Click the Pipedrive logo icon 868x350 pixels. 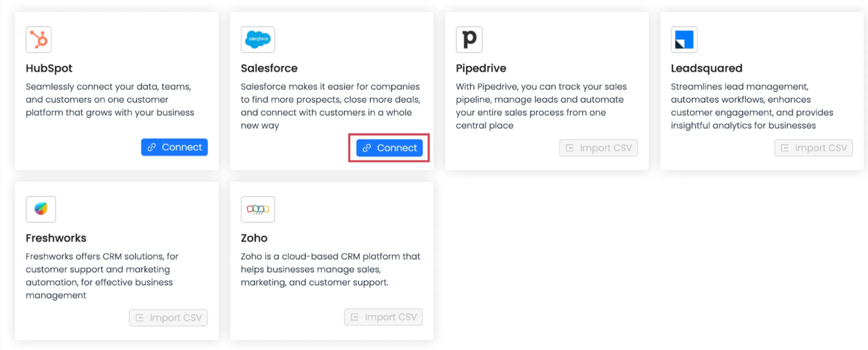click(x=469, y=39)
